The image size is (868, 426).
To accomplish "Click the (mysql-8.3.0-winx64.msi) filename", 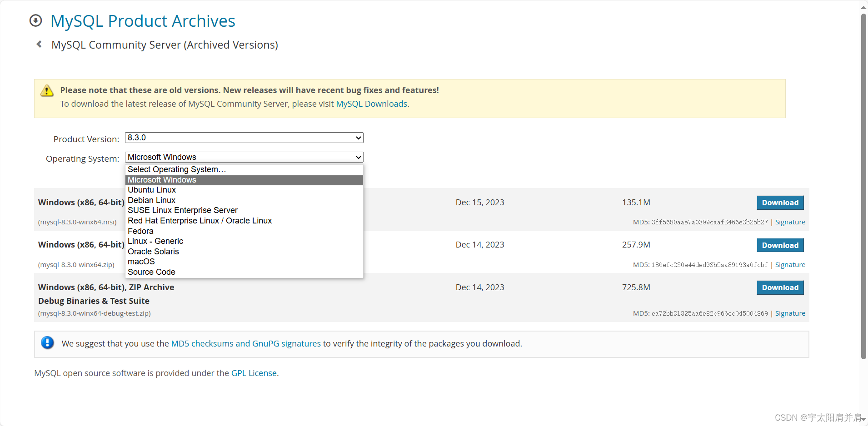I will point(77,222).
